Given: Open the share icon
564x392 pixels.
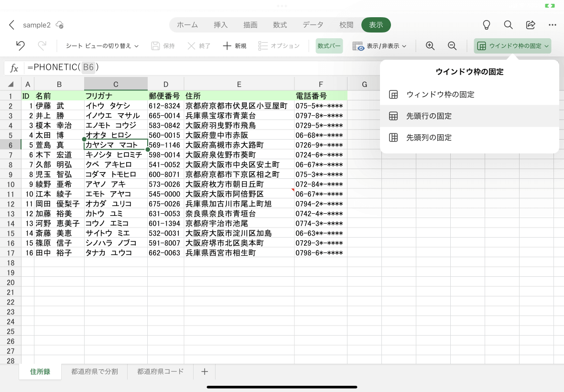Looking at the screenshot, I should click(x=531, y=25).
